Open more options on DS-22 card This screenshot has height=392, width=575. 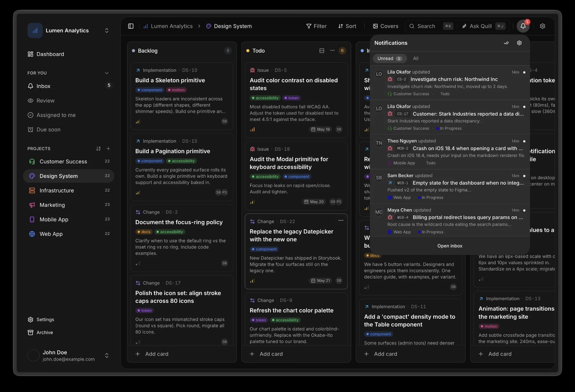click(341, 221)
